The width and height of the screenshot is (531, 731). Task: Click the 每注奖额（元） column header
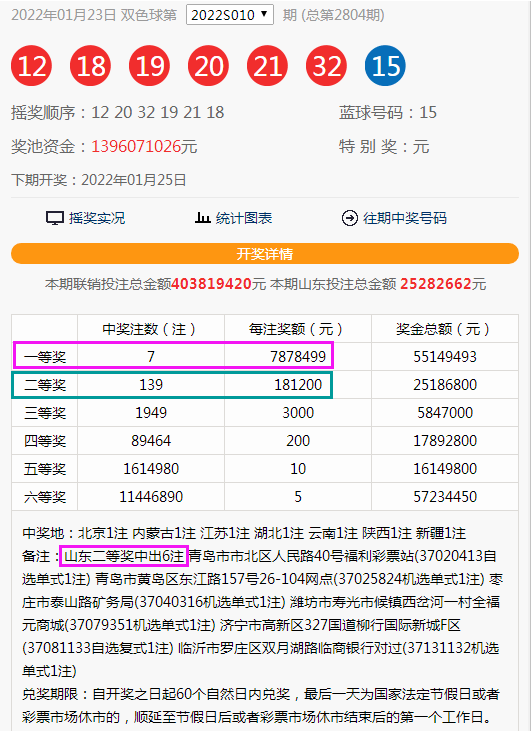298,329
